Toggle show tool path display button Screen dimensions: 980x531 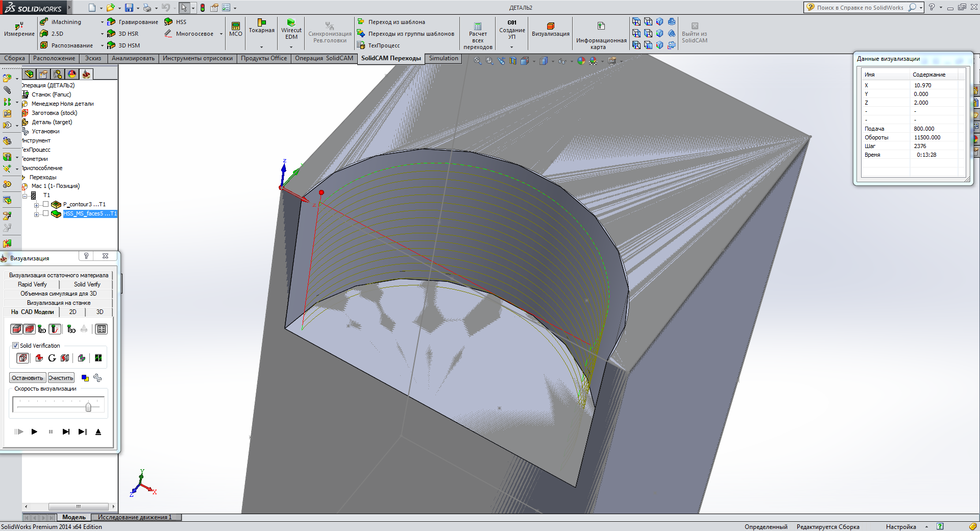tap(55, 329)
